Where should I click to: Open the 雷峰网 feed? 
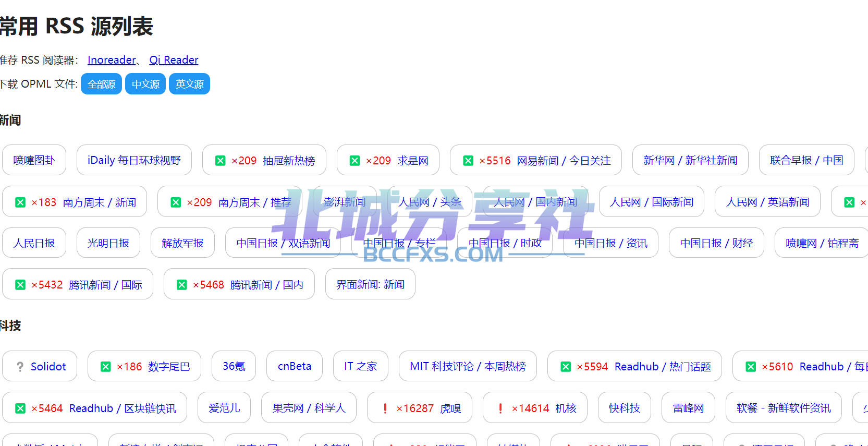[x=688, y=408]
